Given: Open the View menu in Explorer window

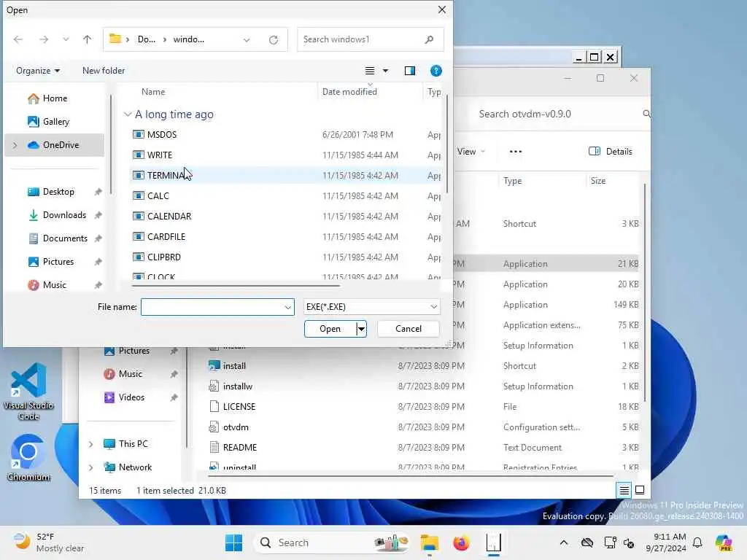Looking at the screenshot, I should [471, 152].
